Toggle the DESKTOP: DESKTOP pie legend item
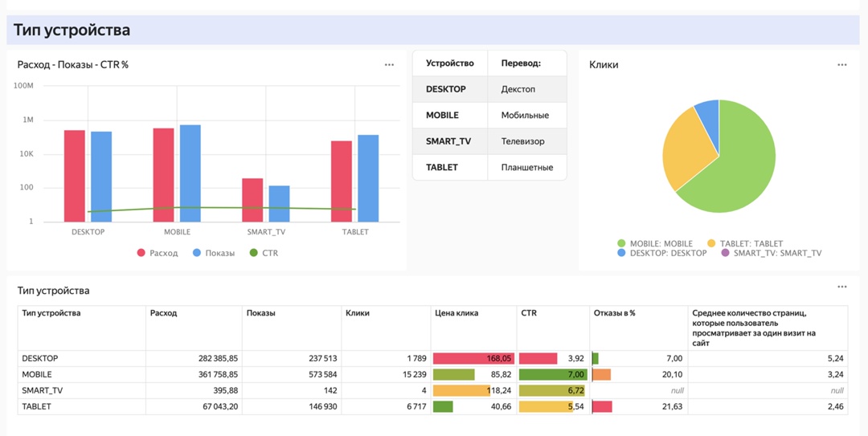 point(662,253)
